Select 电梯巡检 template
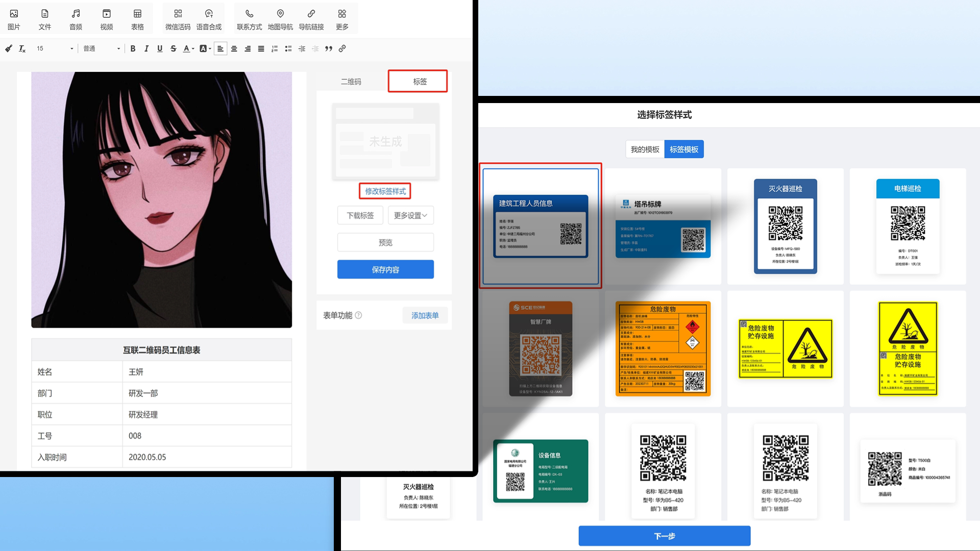The width and height of the screenshot is (980, 551). [908, 226]
